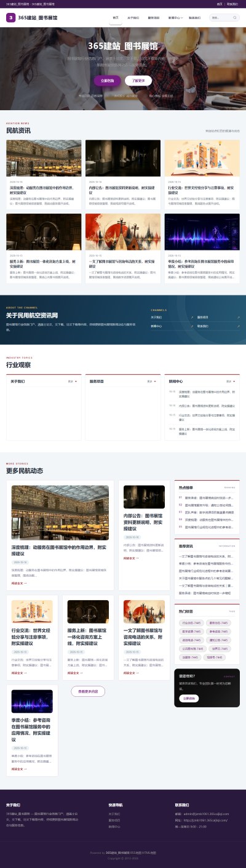This screenshot has width=246, height=868.
Task: Click the purple "3" site logo icon
Action: click(x=10, y=18)
